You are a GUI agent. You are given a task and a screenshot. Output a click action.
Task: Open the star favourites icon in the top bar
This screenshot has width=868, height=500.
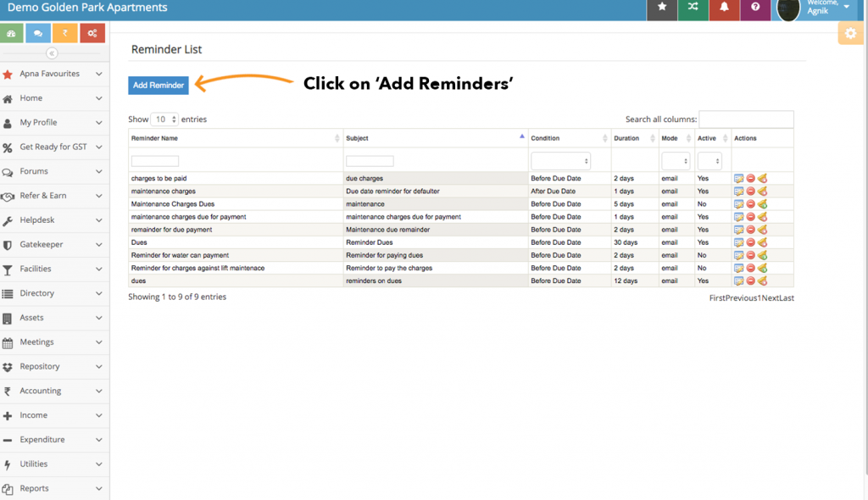click(662, 8)
